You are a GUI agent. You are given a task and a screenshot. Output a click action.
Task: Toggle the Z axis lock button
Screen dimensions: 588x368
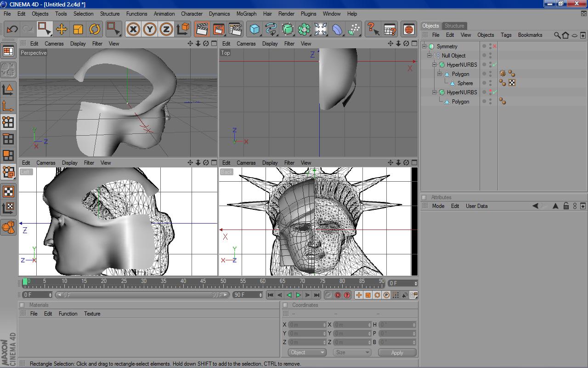click(x=166, y=29)
